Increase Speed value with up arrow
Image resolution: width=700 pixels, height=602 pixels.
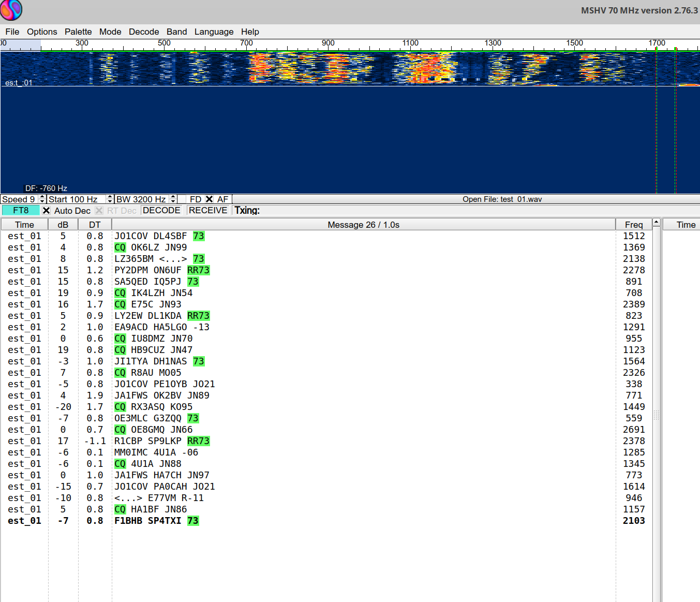coord(42,197)
